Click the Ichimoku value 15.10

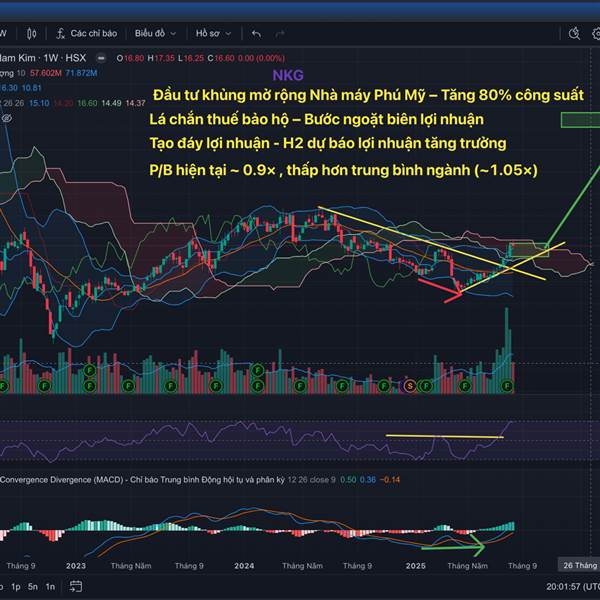(x=39, y=103)
